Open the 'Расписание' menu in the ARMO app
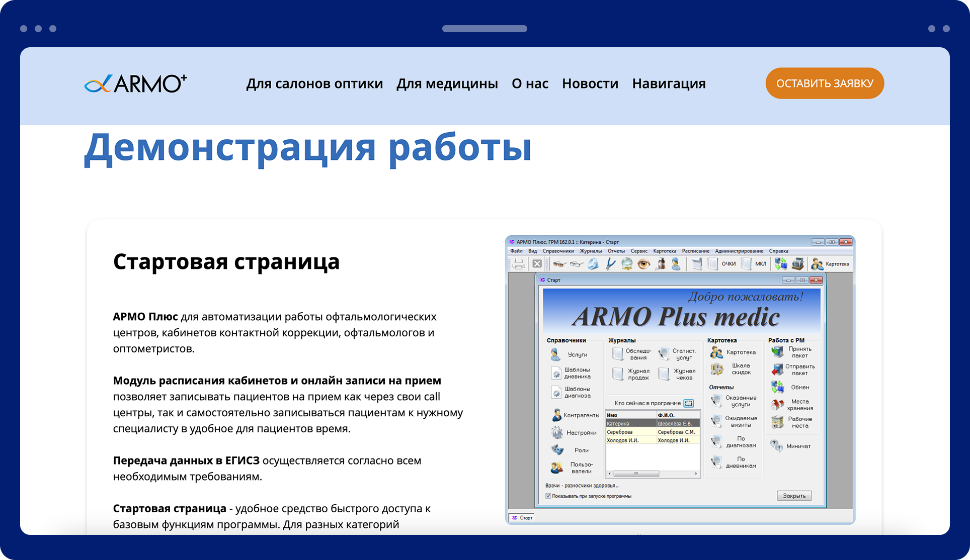 point(696,251)
